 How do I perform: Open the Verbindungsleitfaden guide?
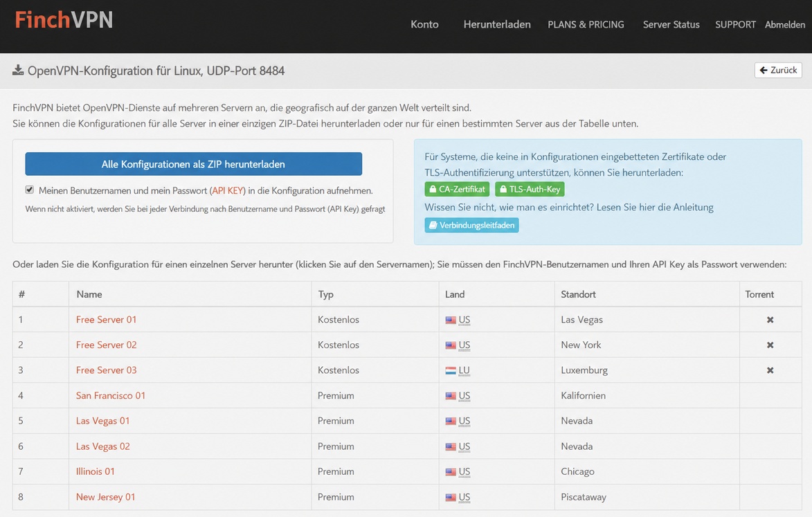(472, 225)
